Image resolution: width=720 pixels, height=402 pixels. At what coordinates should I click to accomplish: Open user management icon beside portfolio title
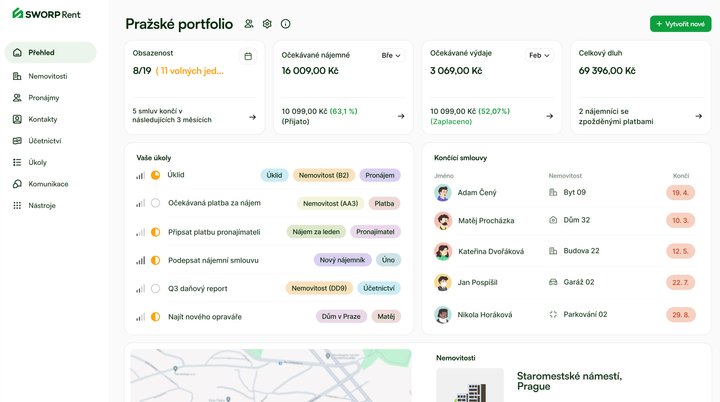[249, 24]
